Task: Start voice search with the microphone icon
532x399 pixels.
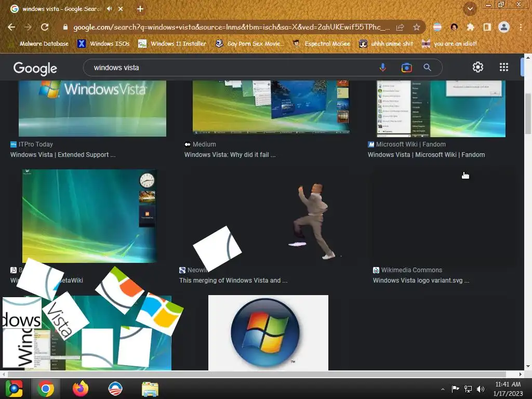Action: [x=383, y=68]
